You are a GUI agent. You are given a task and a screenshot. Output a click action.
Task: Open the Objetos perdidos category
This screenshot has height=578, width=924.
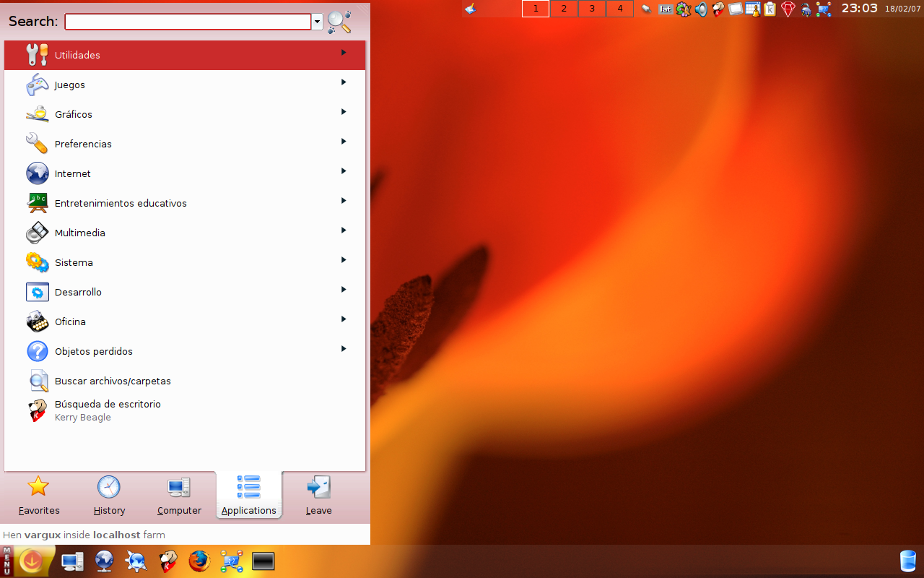point(185,351)
